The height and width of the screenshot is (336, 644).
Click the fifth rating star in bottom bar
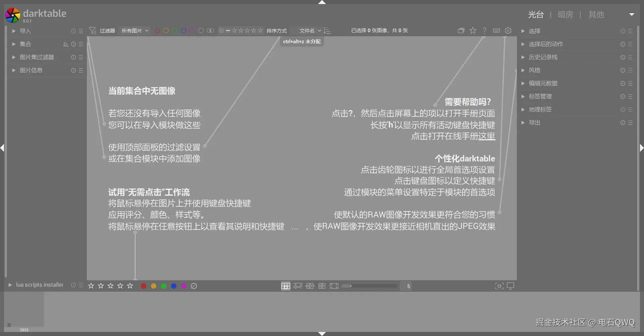pyautogui.click(x=130, y=286)
